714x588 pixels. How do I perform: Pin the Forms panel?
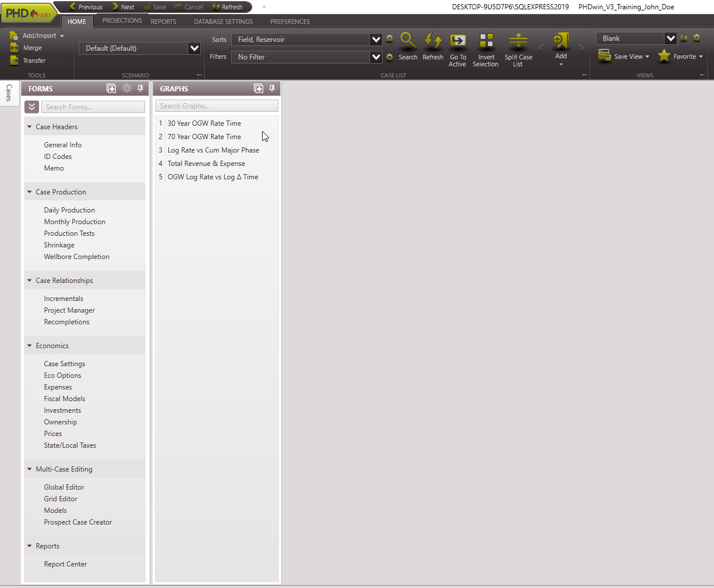[140, 88]
